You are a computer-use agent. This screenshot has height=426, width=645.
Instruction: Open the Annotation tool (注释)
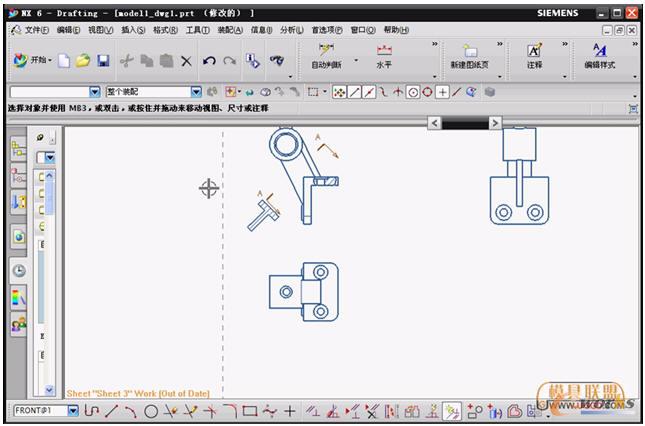pyautogui.click(x=534, y=56)
